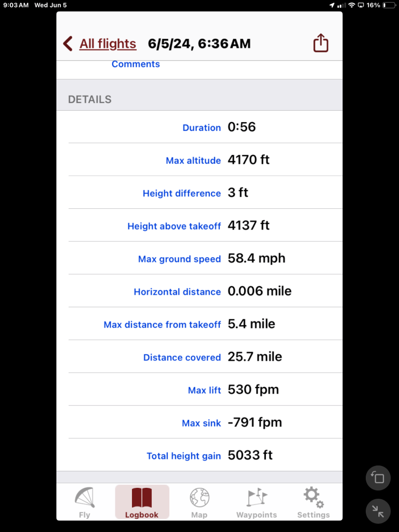The image size is (399, 532).
Task: Select the Distance covered row
Action: point(205,357)
